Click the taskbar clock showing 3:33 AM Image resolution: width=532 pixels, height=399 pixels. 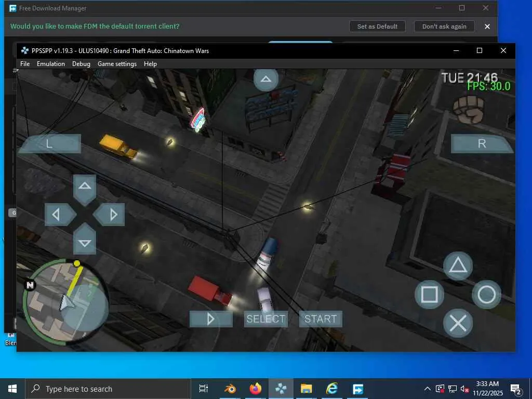click(x=487, y=389)
